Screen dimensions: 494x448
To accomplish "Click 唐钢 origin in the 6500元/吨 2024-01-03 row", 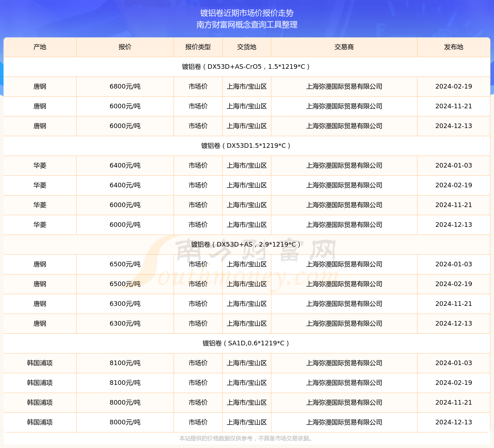I will point(40,264).
